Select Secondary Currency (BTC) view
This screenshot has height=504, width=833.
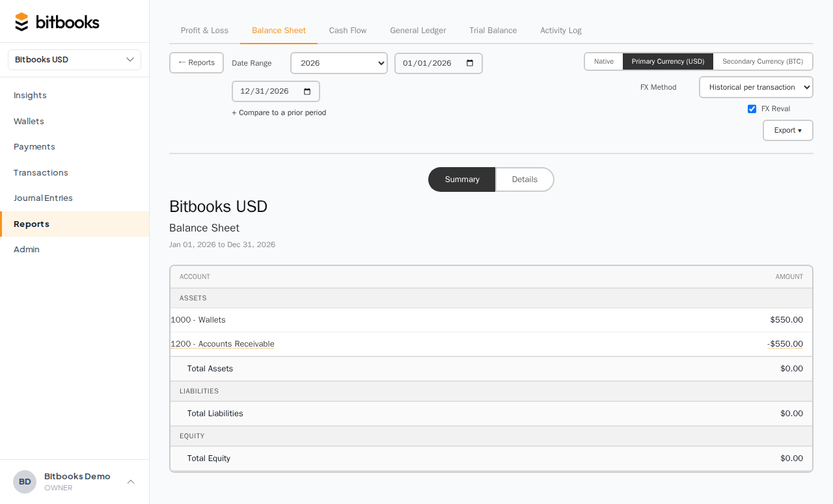(x=763, y=61)
